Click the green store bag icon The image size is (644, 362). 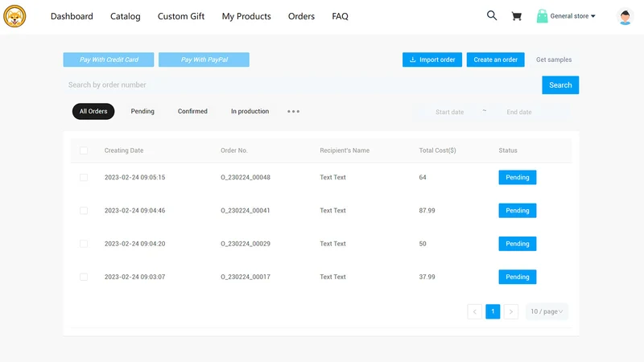pyautogui.click(x=542, y=16)
